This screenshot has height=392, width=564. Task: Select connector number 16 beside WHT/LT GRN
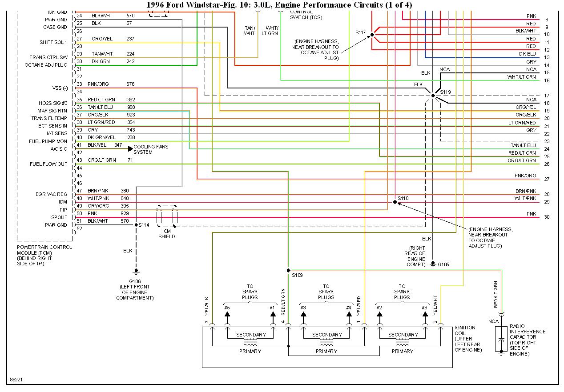coord(547,80)
